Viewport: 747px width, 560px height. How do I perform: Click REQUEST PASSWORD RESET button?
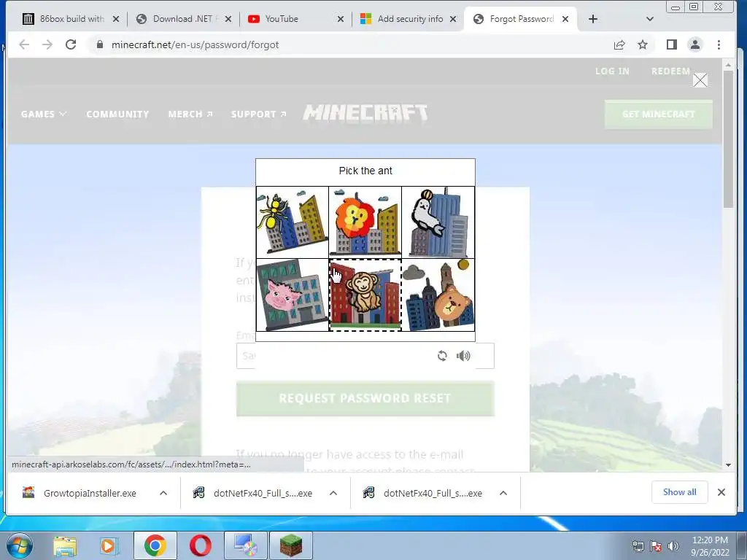point(365,399)
